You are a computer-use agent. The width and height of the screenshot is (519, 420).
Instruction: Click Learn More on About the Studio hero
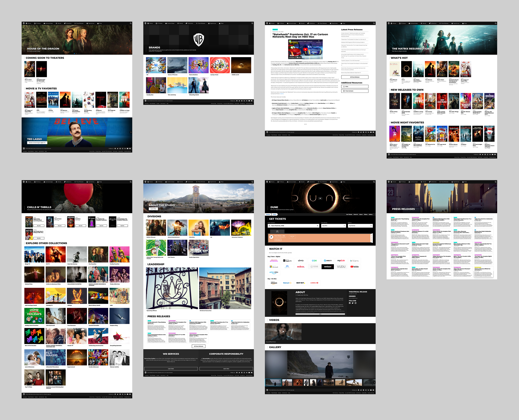[x=153, y=209]
